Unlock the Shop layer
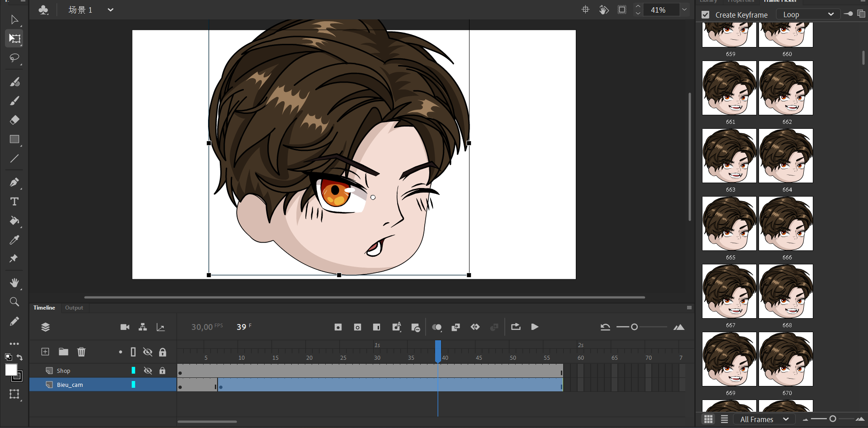 [162, 371]
